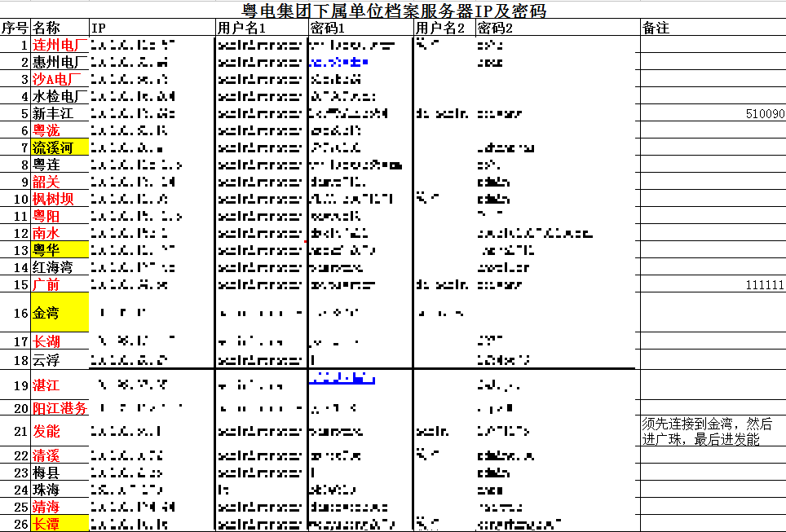Select the title cell 粤电集团下属单位档案服务器IP及密码
Screen dimensions: 786x532
(x=394, y=11)
